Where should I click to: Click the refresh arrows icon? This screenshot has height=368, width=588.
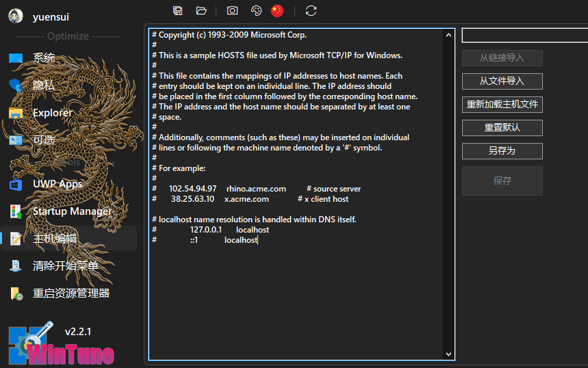tap(311, 11)
